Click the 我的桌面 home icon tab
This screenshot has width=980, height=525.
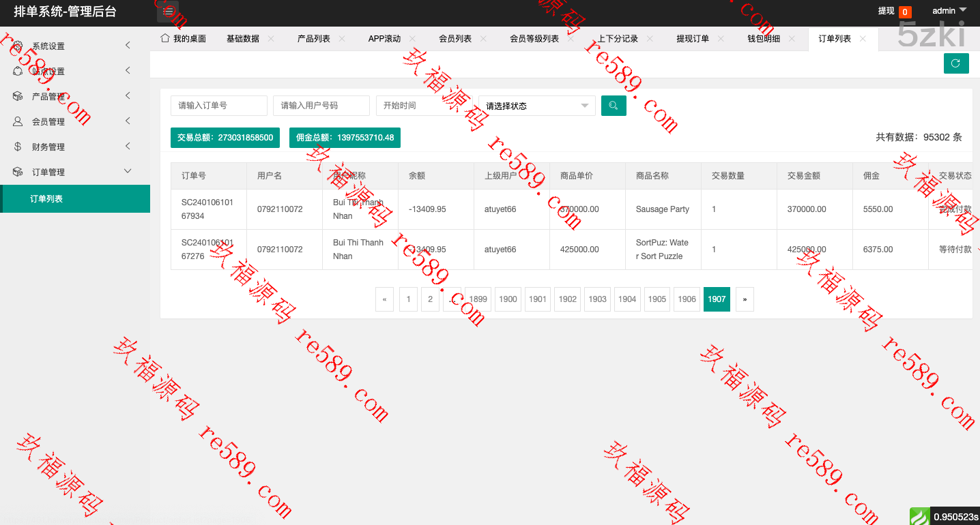[183, 39]
